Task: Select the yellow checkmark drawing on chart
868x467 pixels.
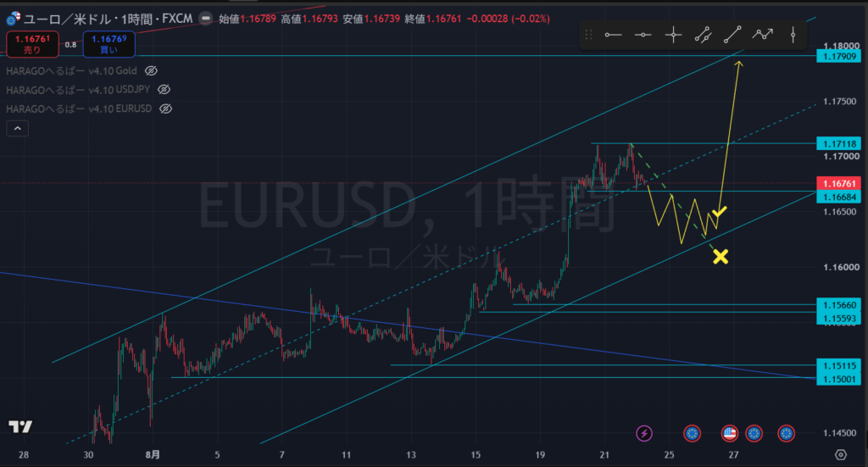Action: point(719,211)
